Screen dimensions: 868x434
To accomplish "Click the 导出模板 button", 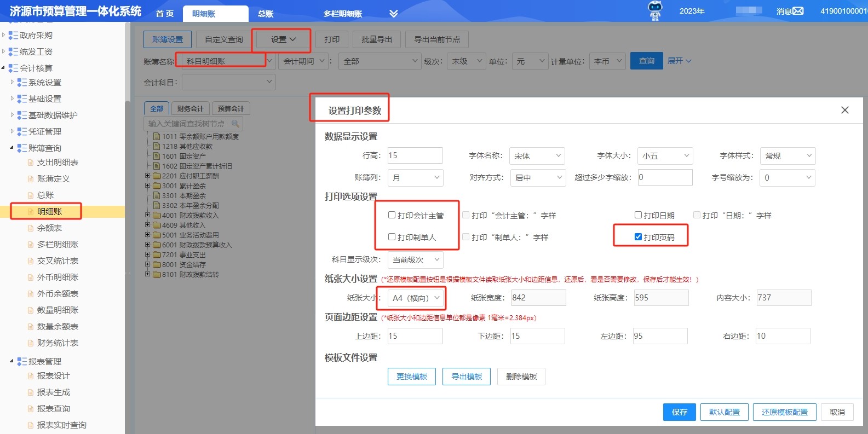I will point(467,377).
